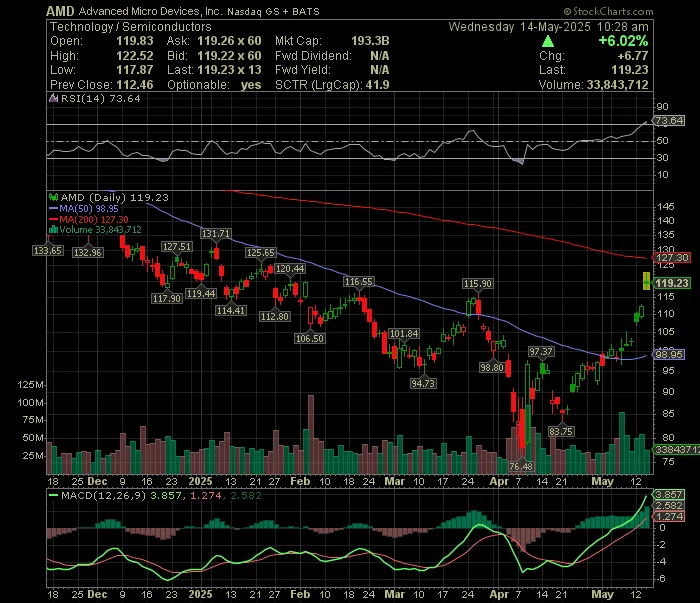Image resolution: width=700 pixels, height=603 pixels.
Task: Click the AMD (Daily) 119.23 legend text
Action: (x=115, y=197)
